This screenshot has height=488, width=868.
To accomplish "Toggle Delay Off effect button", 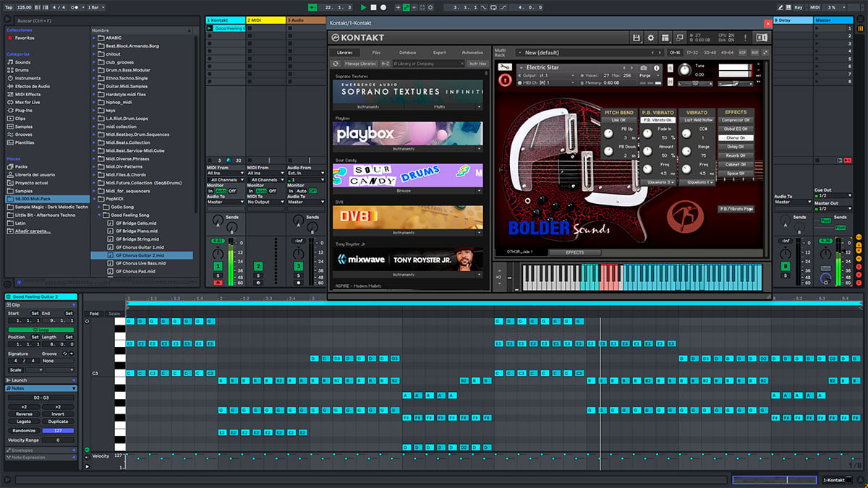I will pyautogui.click(x=736, y=147).
